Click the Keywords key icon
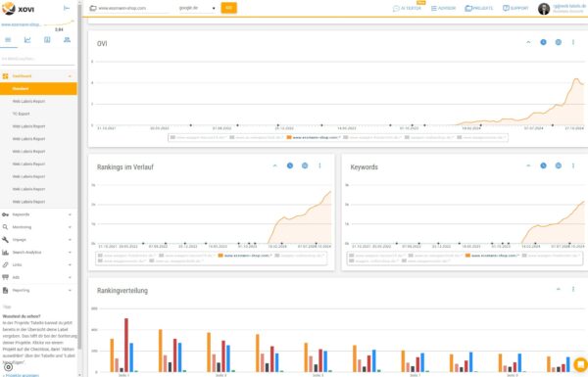Viewport: 588px width, 377px height. (5, 214)
